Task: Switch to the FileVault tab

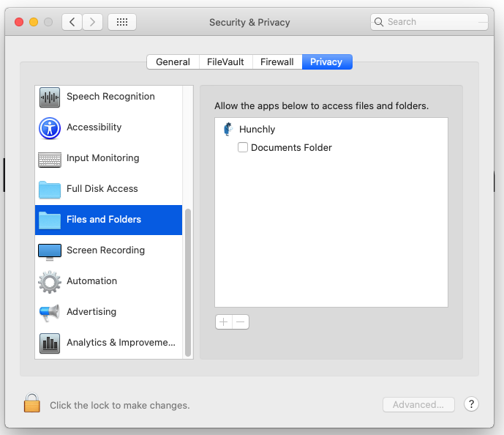Action: [x=225, y=62]
